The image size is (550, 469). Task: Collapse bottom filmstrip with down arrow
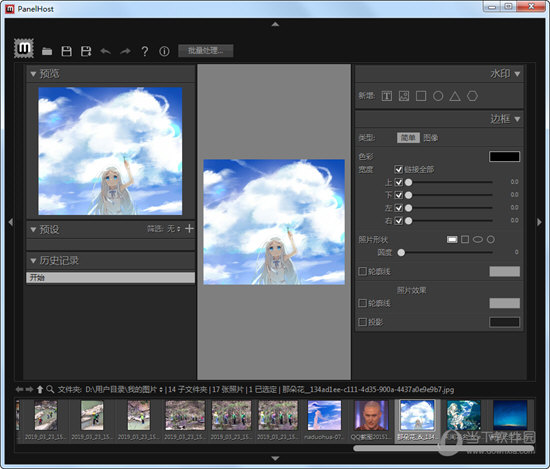(x=275, y=458)
